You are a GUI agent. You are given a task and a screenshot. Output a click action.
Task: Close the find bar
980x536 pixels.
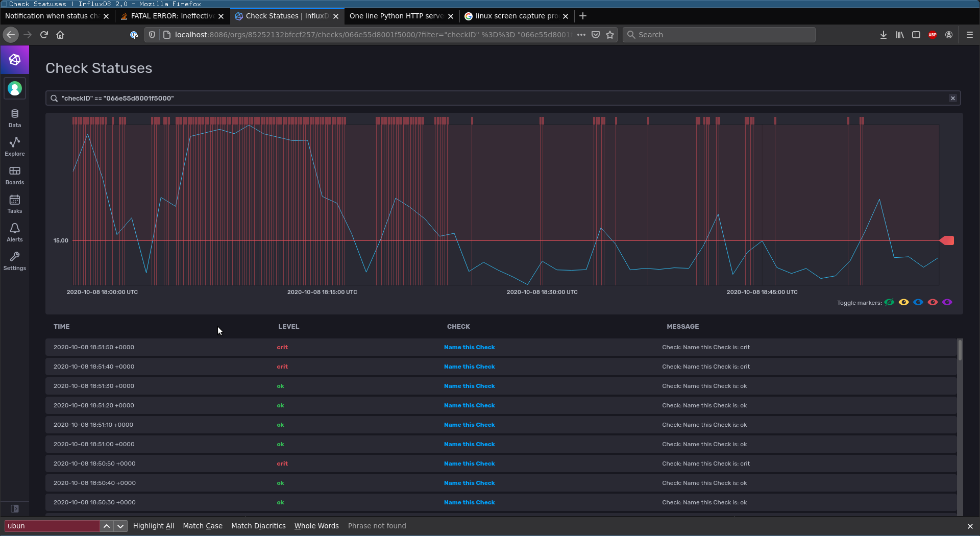tap(970, 526)
